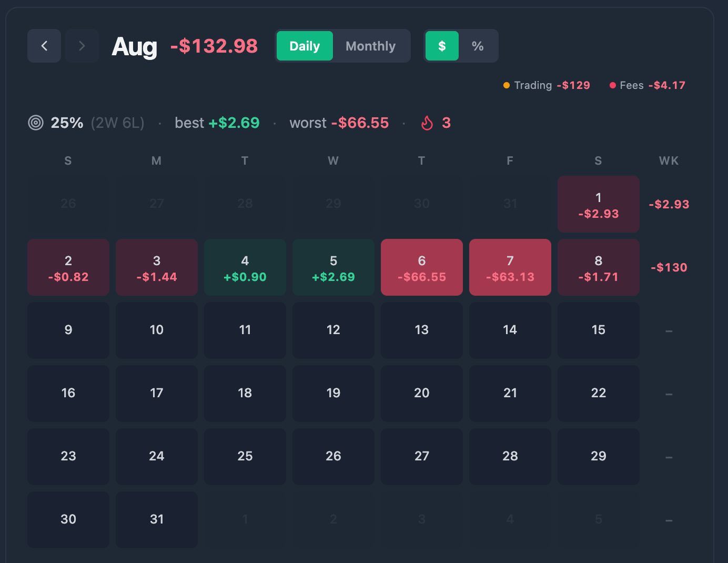Viewport: 728px width, 563px height.
Task: Open August 4 with +$0.90 gain
Action: pos(245,267)
